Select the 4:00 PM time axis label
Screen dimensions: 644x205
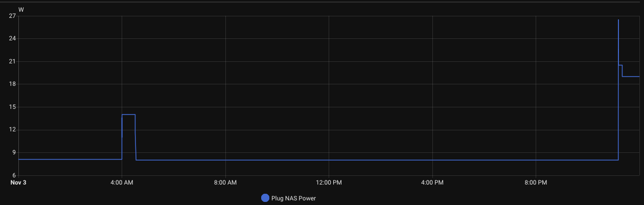click(432, 183)
